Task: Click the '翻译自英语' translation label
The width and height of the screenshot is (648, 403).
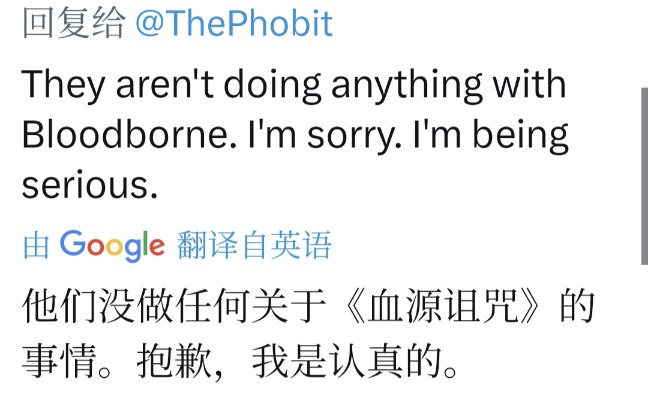Action: point(254,245)
